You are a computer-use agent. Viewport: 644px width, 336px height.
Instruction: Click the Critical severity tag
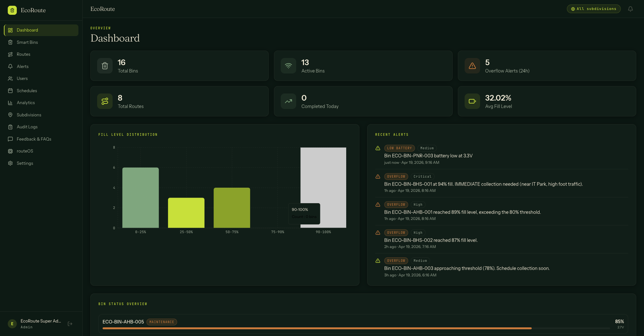422,176
